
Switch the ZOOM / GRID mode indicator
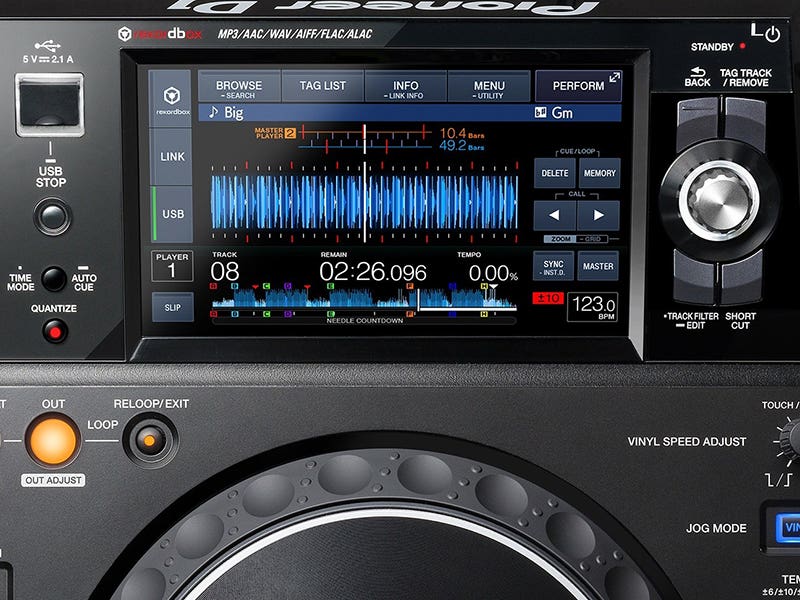coord(576,239)
